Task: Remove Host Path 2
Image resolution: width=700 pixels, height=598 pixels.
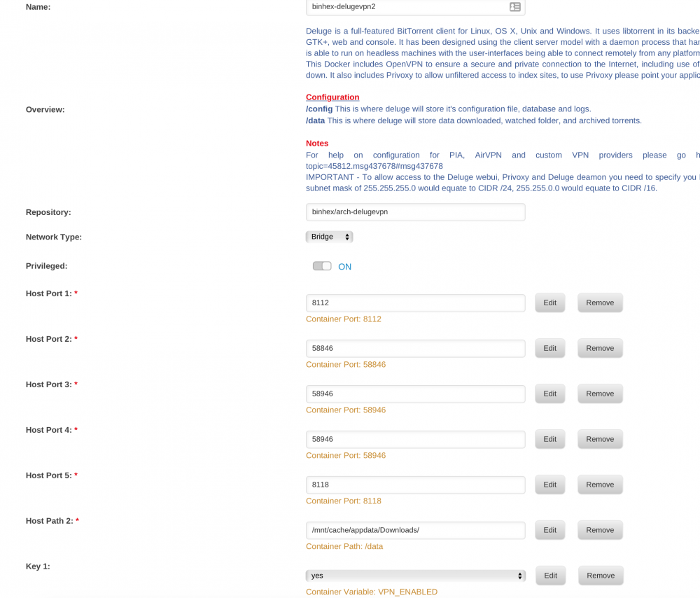Action: click(600, 531)
